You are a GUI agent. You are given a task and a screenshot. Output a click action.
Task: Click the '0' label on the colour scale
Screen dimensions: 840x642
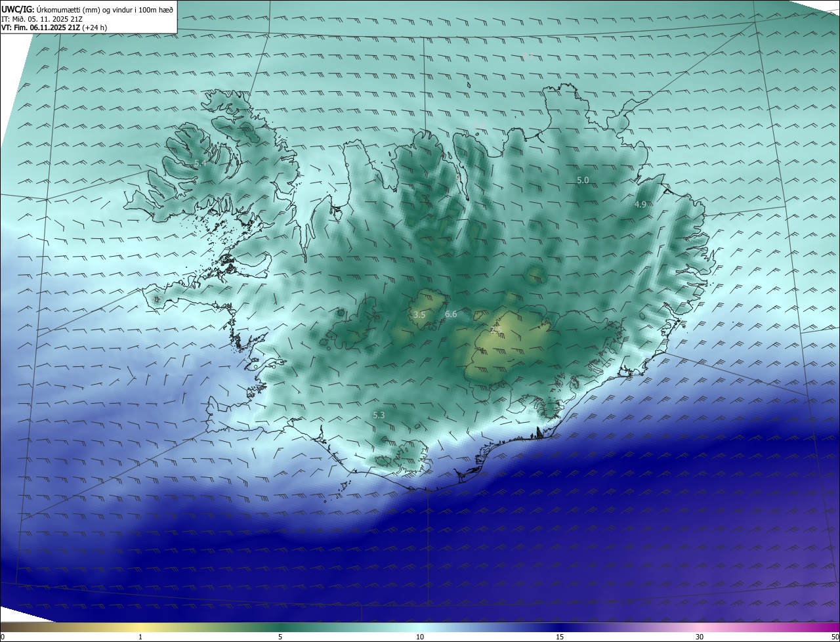pos(3,637)
